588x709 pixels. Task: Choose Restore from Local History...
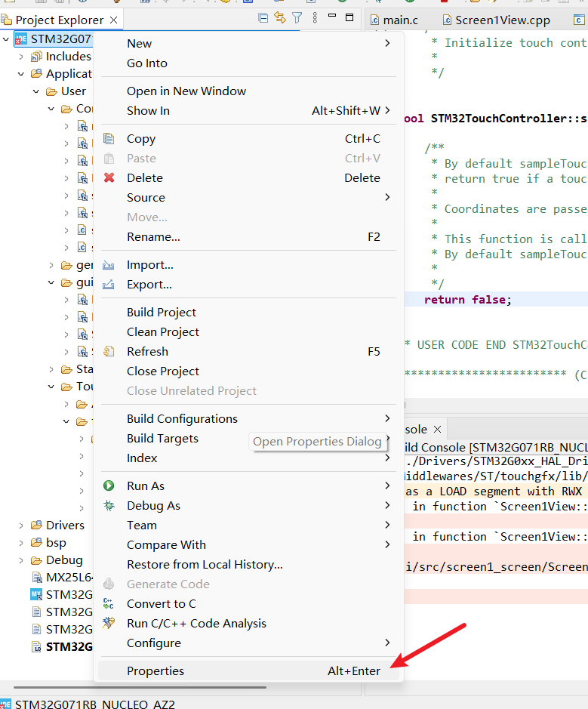point(248,565)
